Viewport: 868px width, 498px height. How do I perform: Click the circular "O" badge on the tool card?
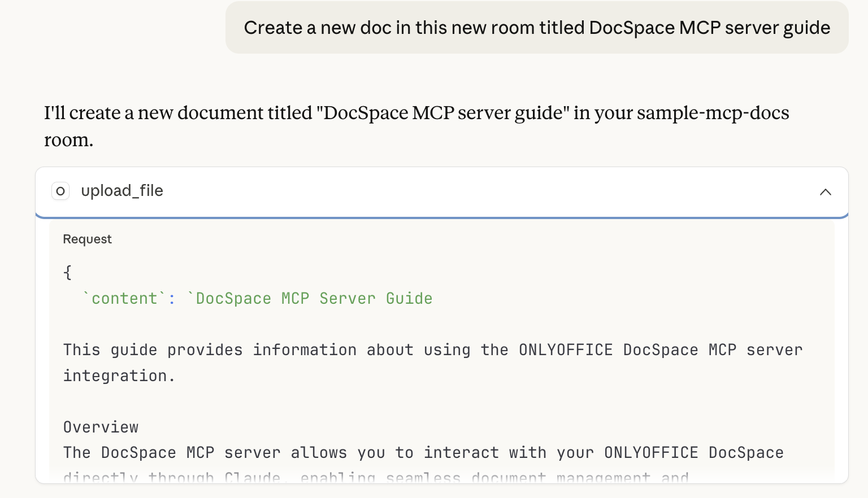(x=60, y=191)
